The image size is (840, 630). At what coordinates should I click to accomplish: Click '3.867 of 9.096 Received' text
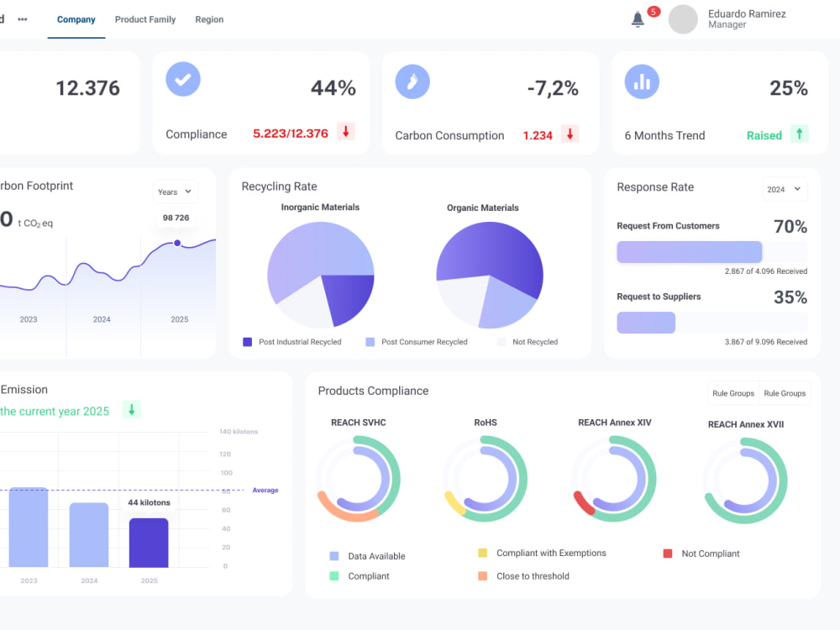click(x=765, y=342)
